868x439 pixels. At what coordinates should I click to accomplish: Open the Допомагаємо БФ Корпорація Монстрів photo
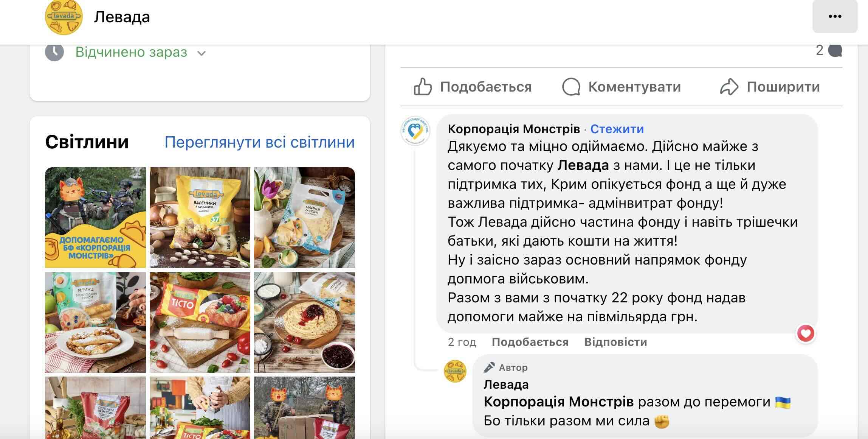click(95, 218)
